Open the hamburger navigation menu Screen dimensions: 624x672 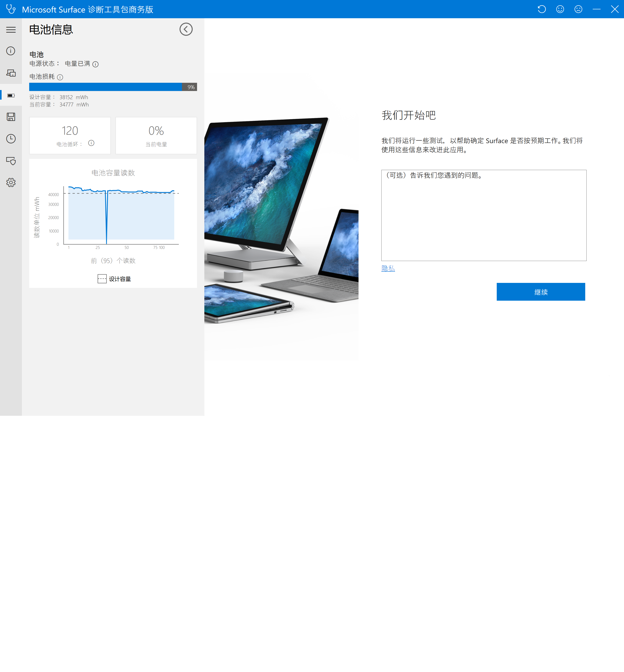[11, 30]
